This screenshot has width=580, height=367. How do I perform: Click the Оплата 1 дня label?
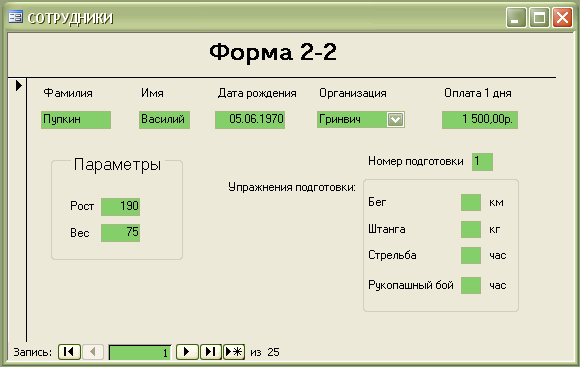coord(478,93)
